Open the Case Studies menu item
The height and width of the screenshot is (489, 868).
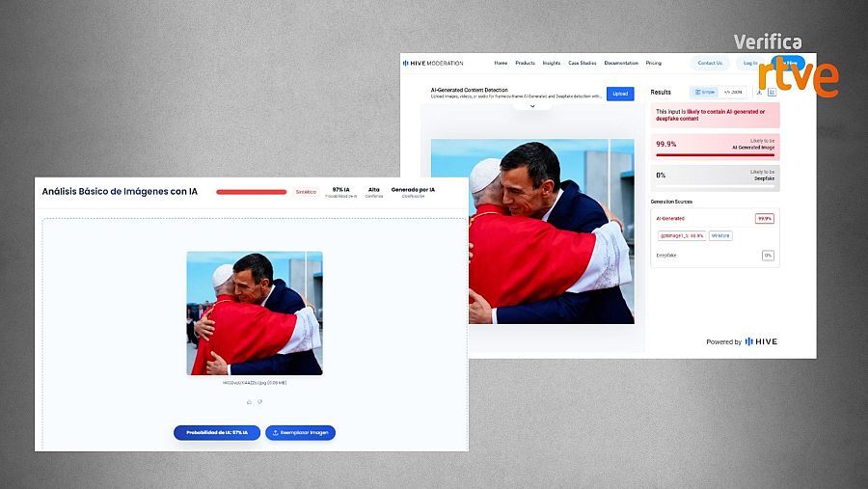pos(583,63)
